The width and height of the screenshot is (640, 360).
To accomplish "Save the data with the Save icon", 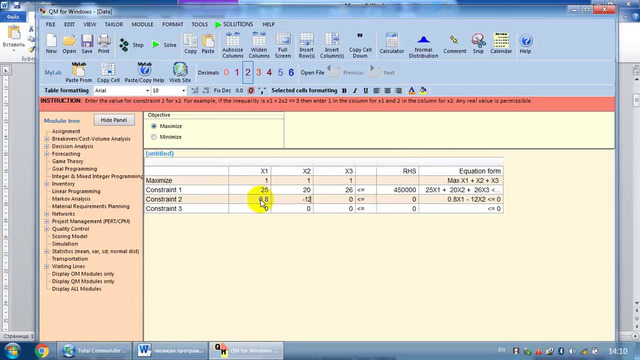I will pos(87,44).
